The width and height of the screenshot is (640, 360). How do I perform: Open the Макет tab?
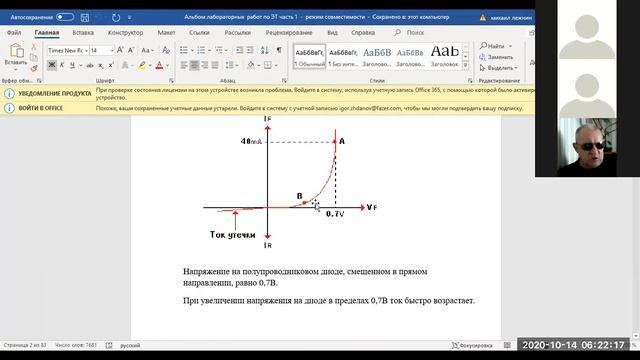(x=166, y=33)
